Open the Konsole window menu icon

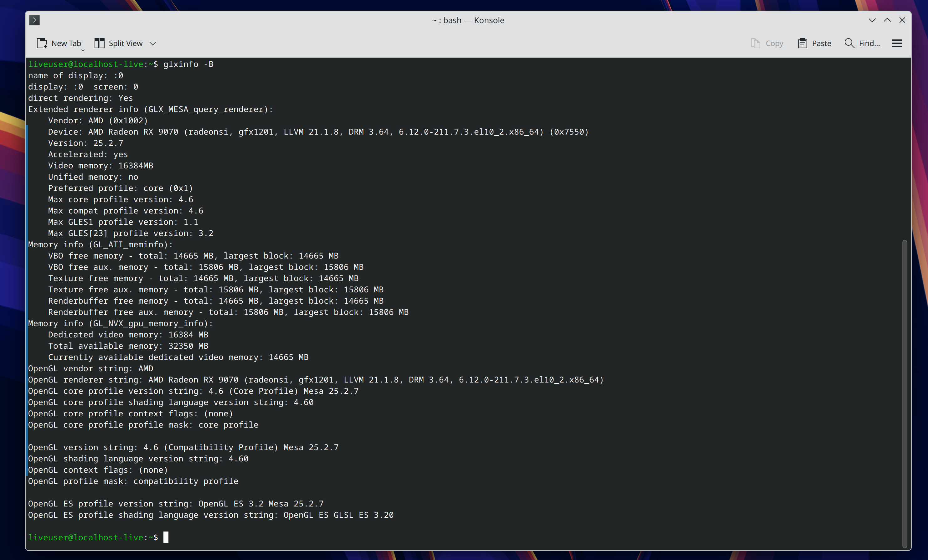coord(34,20)
